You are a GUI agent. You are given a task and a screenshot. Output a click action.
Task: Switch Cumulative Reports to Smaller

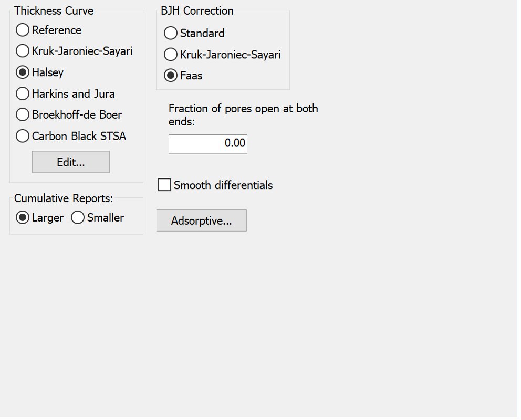tap(78, 218)
